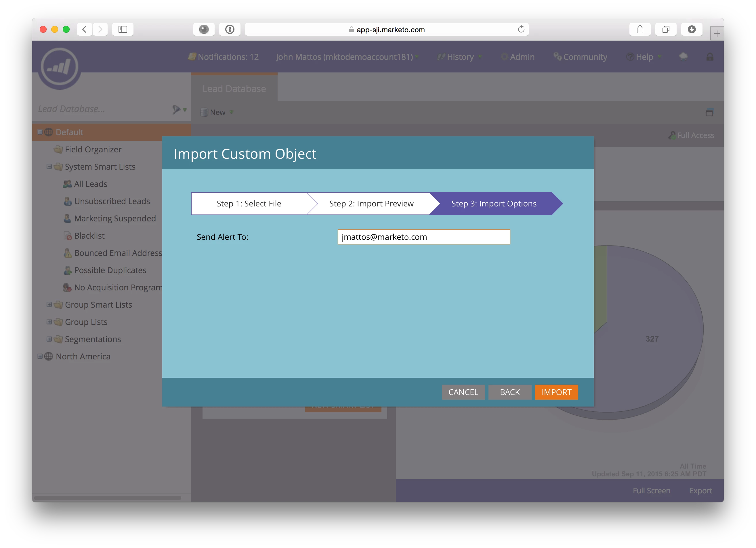Screen dimensions: 756x548
Task: Expand the North America workspace node
Action: click(x=40, y=357)
